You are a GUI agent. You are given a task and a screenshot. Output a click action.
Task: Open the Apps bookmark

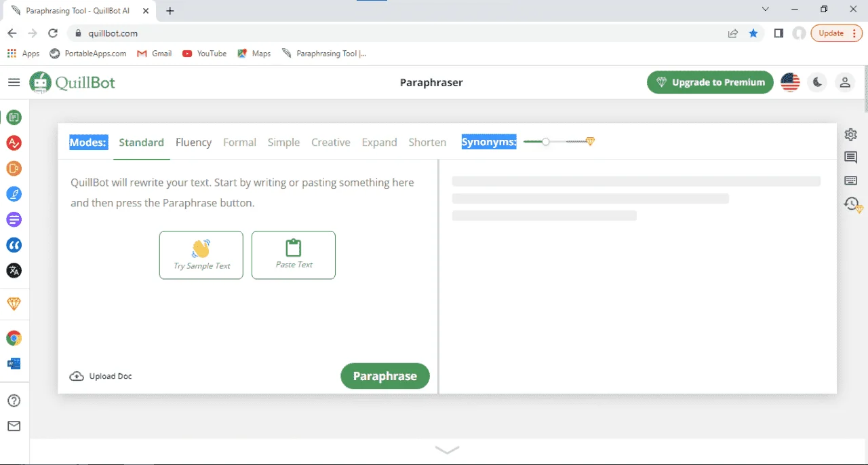tap(24, 54)
